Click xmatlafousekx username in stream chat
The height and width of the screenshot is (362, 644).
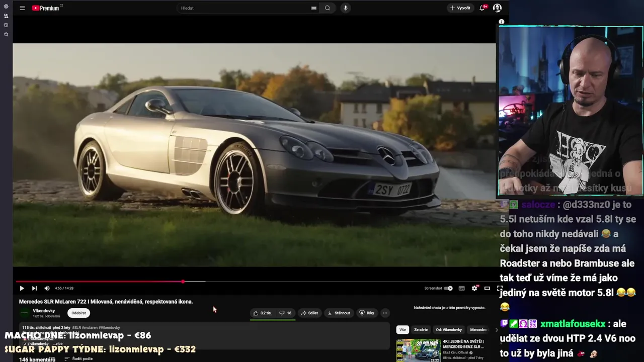[573, 324]
